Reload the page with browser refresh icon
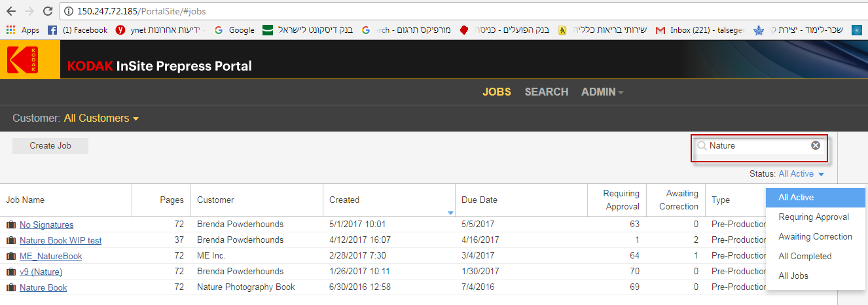 pyautogui.click(x=47, y=11)
